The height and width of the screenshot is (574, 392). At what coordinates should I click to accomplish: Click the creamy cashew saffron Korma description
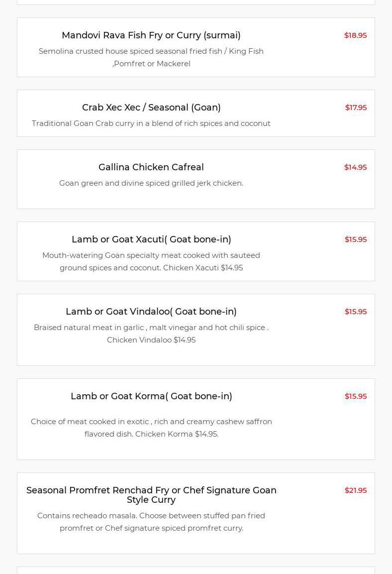151,428
